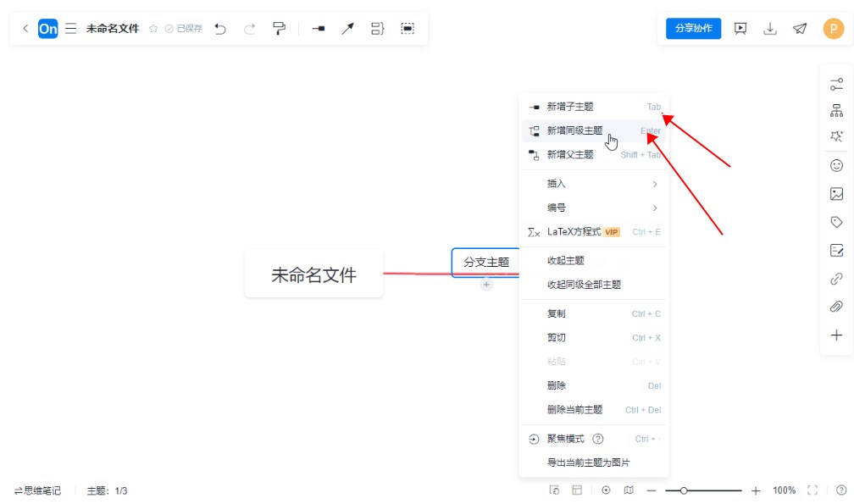Click 导出当前主题为图片 option
This screenshot has height=504, width=854.
589,462
